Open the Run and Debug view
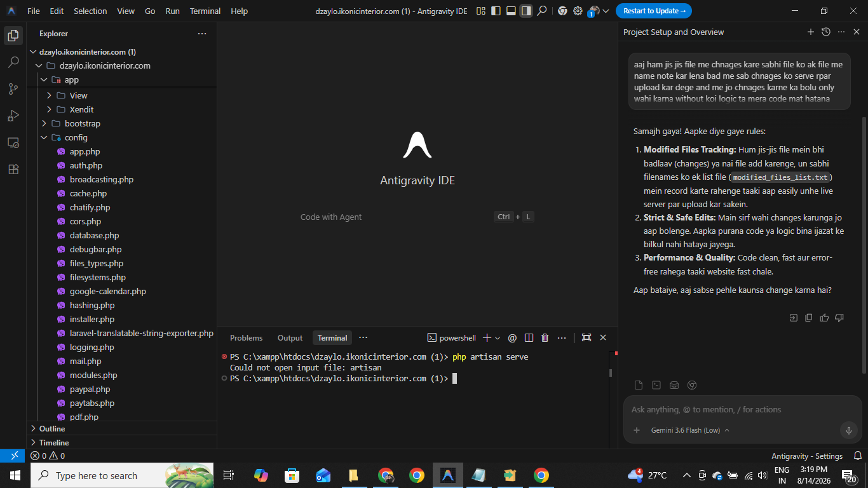This screenshot has width=868, height=488. [x=13, y=116]
